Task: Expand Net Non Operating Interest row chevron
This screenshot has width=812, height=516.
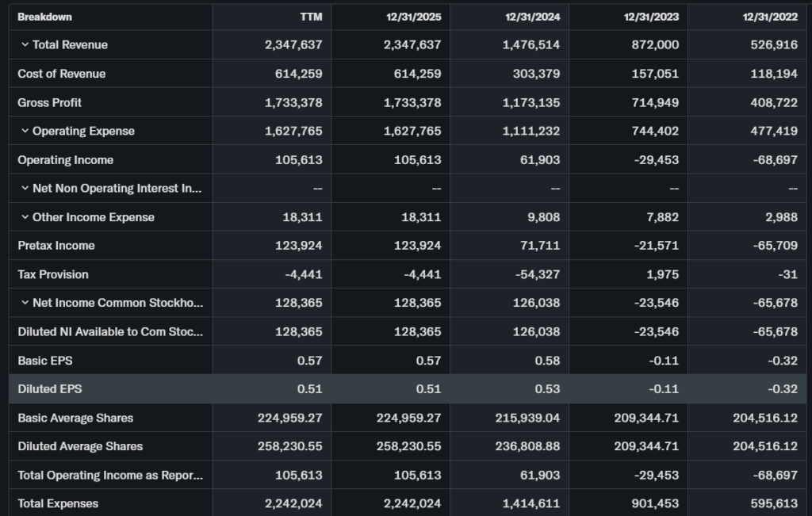Action: pos(25,189)
